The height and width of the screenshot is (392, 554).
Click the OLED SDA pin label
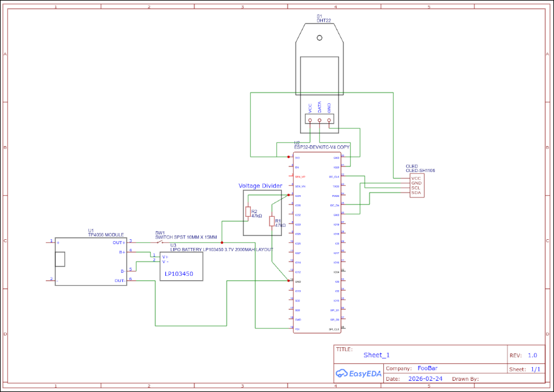coord(416,193)
